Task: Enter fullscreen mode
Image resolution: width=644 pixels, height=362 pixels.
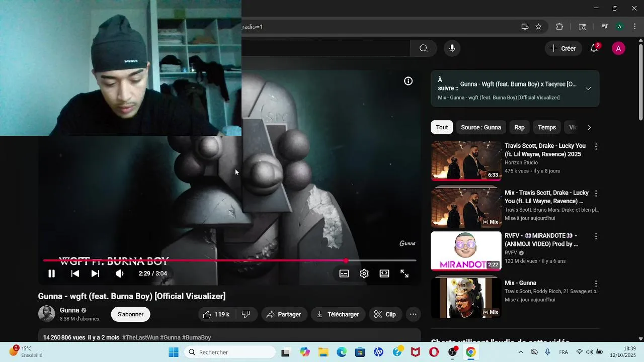Action: [405, 274]
